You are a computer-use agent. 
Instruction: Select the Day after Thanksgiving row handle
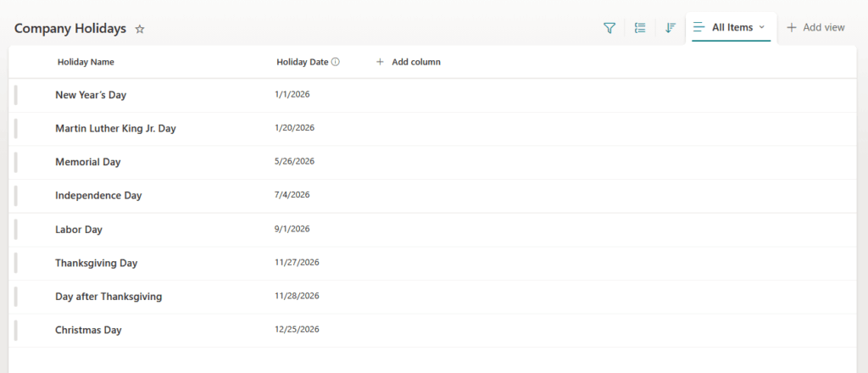click(x=16, y=297)
